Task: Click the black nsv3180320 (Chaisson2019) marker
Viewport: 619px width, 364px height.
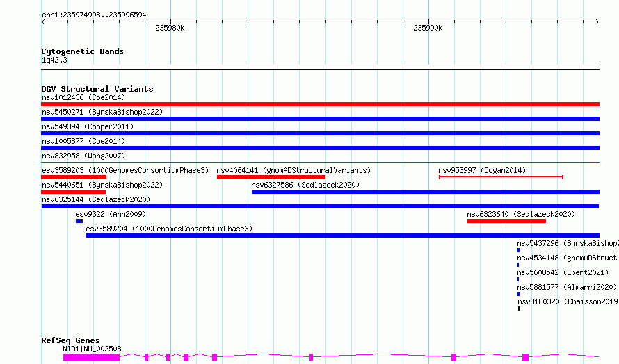Action: pyautogui.click(x=519, y=308)
